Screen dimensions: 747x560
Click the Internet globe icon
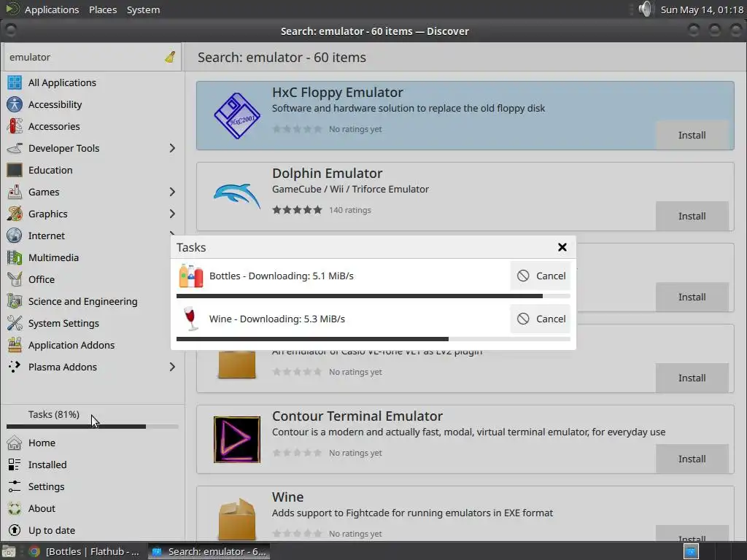pyautogui.click(x=15, y=236)
